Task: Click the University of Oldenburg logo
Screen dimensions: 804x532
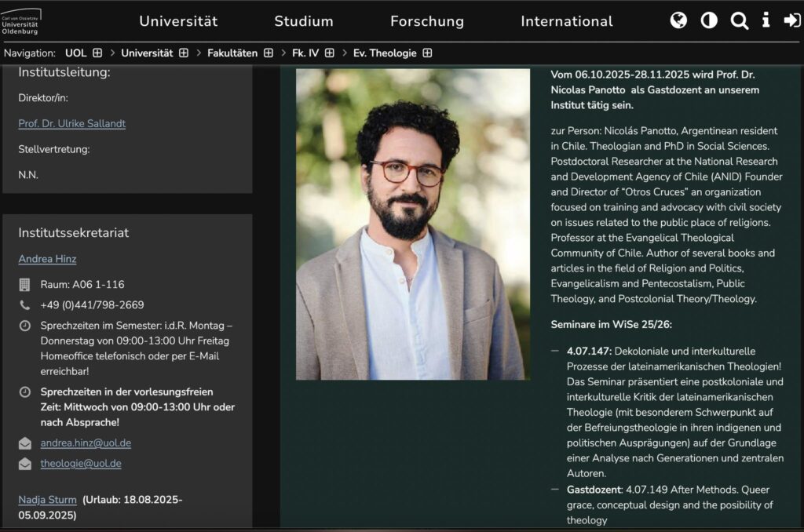Action: tap(21, 21)
